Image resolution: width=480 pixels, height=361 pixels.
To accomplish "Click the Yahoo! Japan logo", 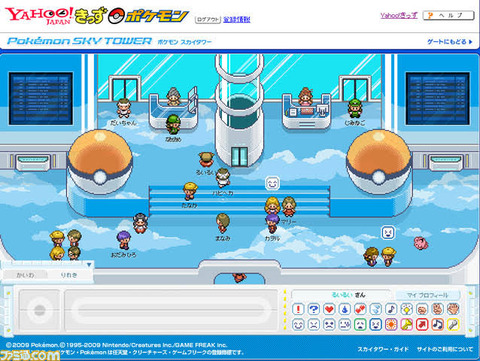I will pyautogui.click(x=39, y=16).
